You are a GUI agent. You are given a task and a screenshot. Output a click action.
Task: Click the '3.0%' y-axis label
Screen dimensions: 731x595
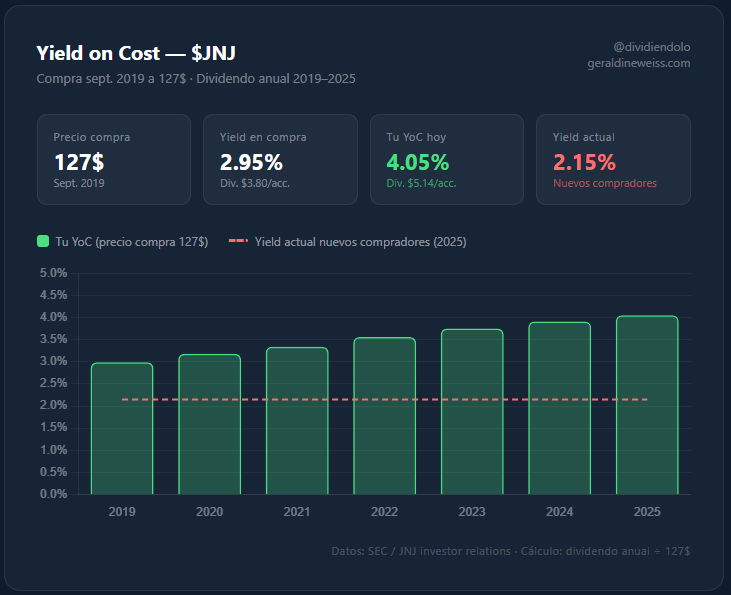coord(54,361)
